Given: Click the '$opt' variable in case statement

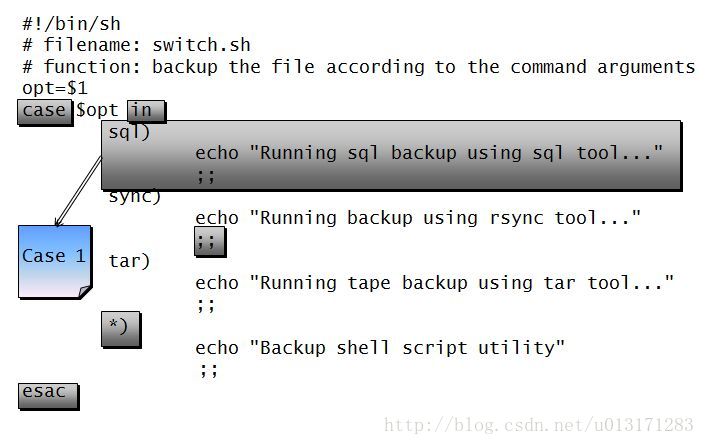Looking at the screenshot, I should tap(97, 111).
